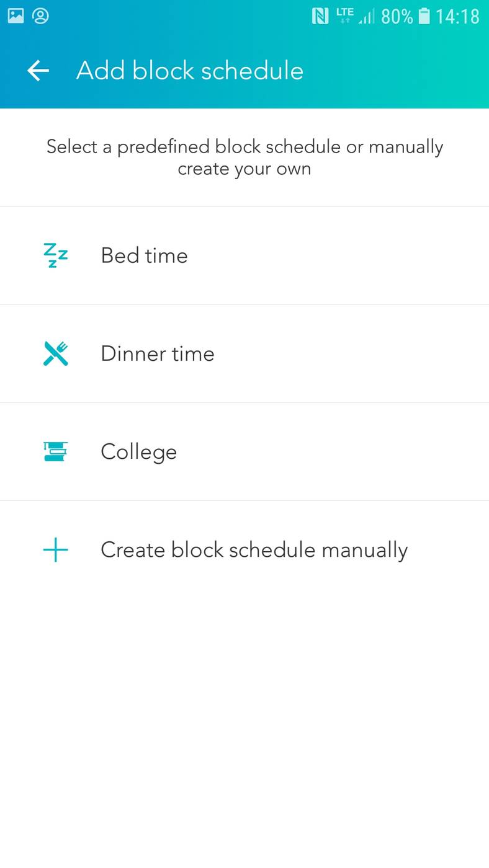Viewport: 489px width, 868px height.
Task: Tap the 14:18 clock in status bar
Action: [457, 16]
